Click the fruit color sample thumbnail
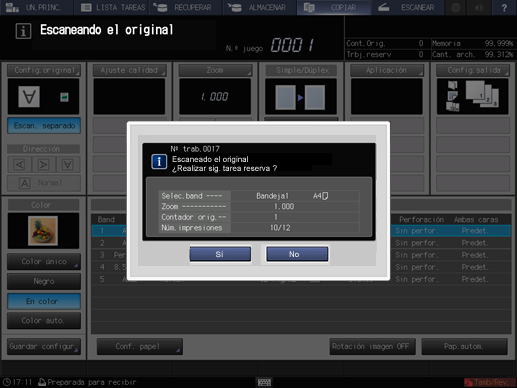Screen dimensions: 517x388 (43, 231)
